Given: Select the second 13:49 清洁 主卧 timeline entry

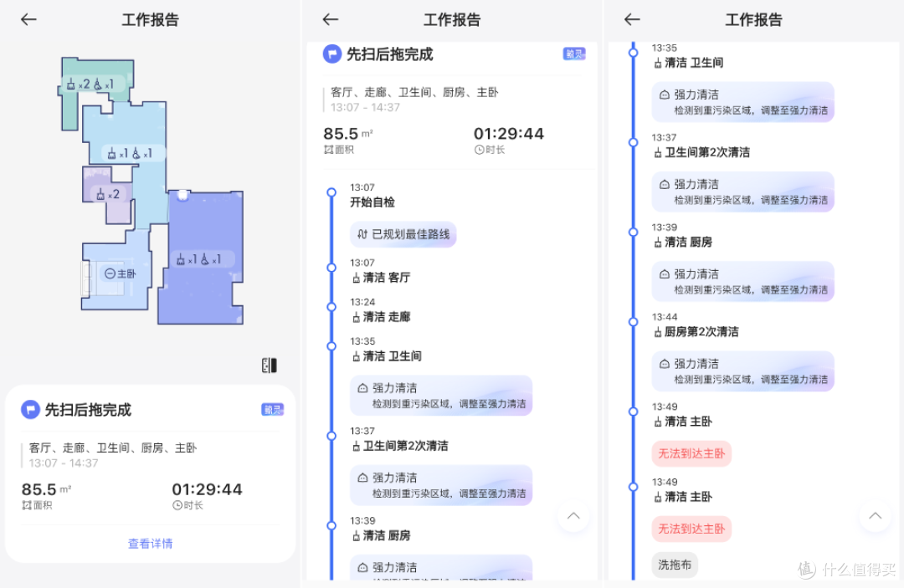Looking at the screenshot, I should point(683,490).
